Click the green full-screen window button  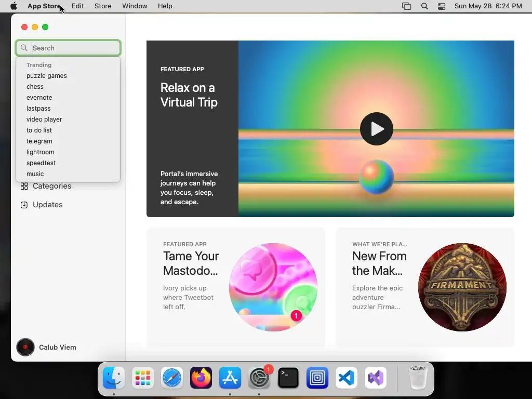[45, 27]
